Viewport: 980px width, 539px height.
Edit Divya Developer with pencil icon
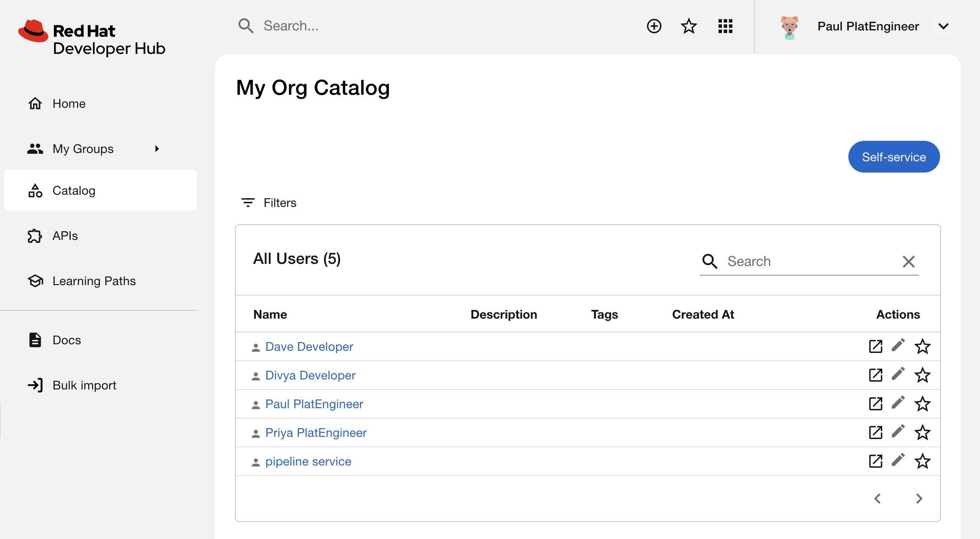898,374
